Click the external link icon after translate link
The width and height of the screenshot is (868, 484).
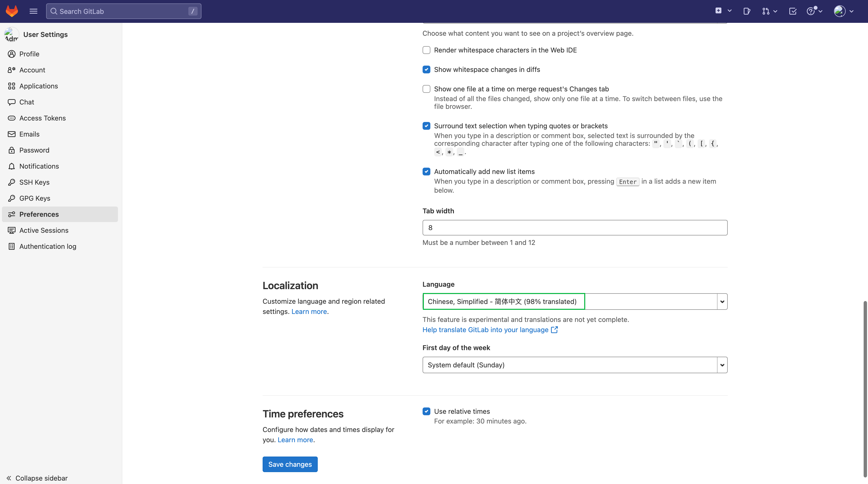click(554, 329)
